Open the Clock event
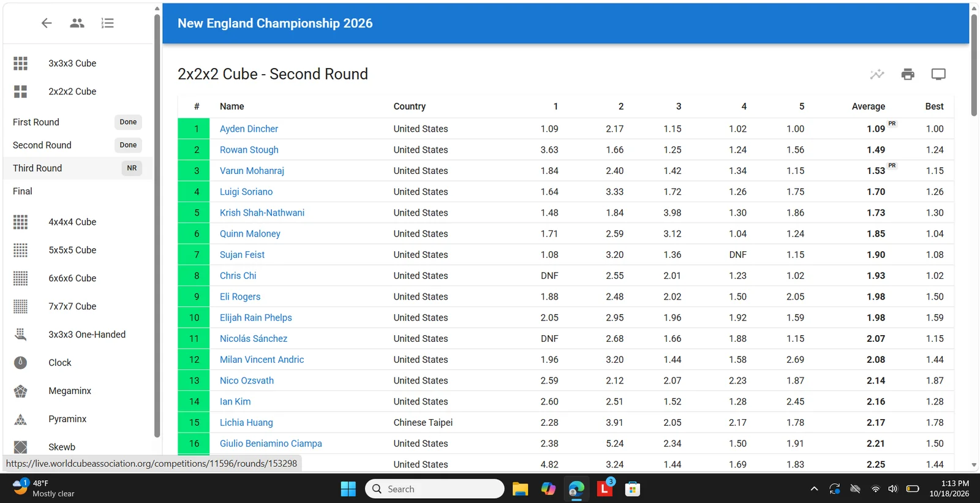The width and height of the screenshot is (980, 503). point(78,363)
